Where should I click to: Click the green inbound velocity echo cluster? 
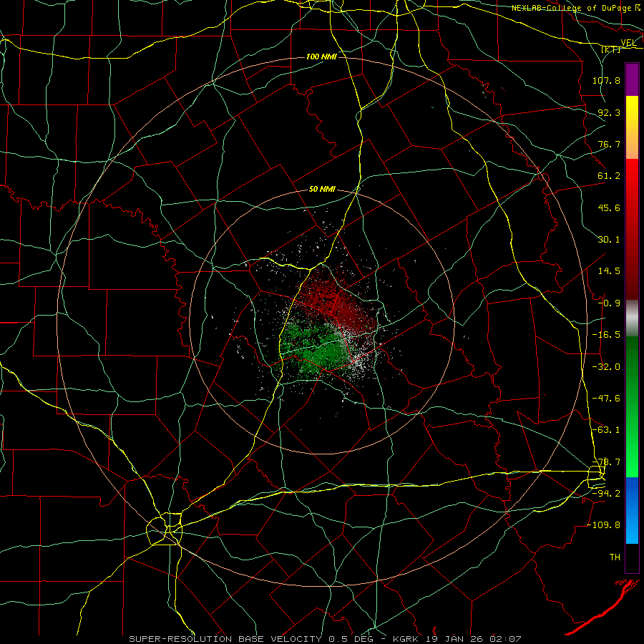click(x=314, y=349)
